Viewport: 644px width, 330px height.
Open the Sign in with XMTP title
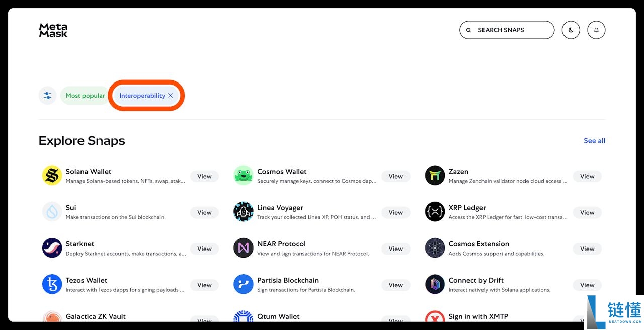(x=478, y=316)
